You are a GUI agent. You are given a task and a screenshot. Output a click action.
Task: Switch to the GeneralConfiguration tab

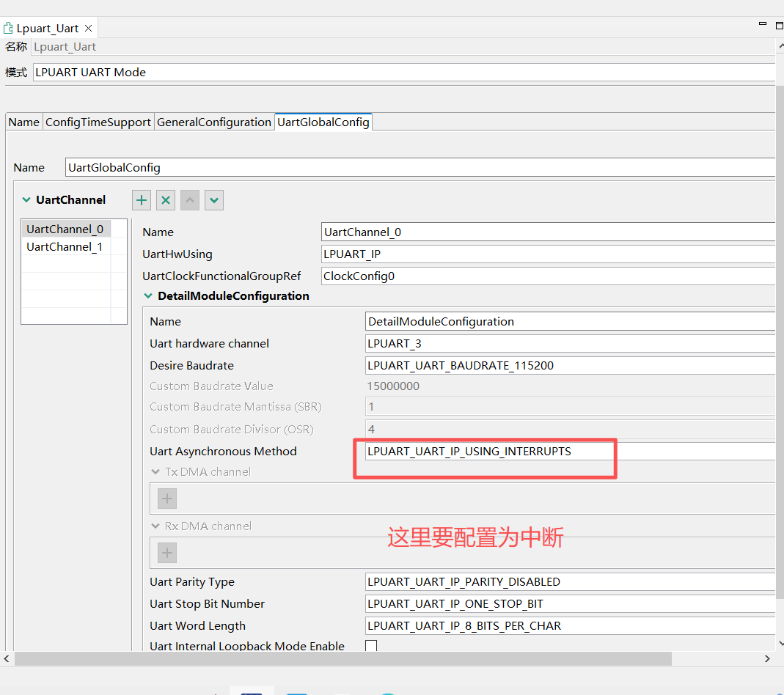tap(214, 122)
